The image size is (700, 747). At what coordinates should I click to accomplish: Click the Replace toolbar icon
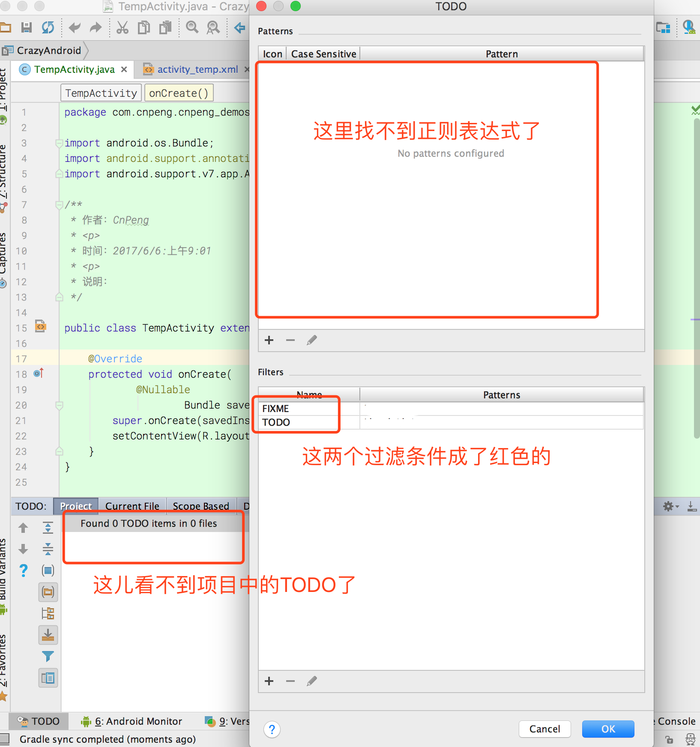tap(213, 28)
